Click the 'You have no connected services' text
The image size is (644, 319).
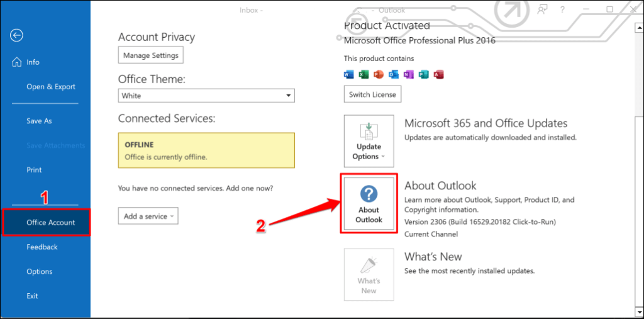(x=196, y=189)
